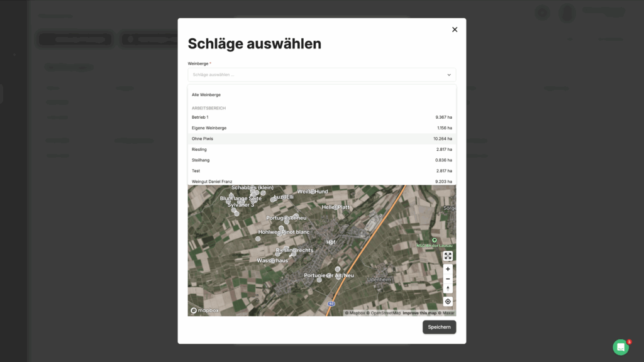The height and width of the screenshot is (362, 644).
Task: Select Alle Weinberge option
Action: [x=206, y=95]
